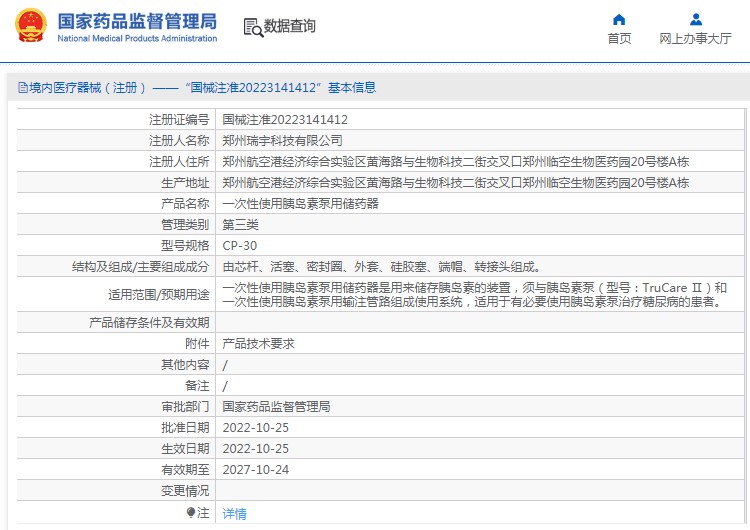Click approval department value 国家药品监督管理局
750x530 pixels.
[x=276, y=407]
